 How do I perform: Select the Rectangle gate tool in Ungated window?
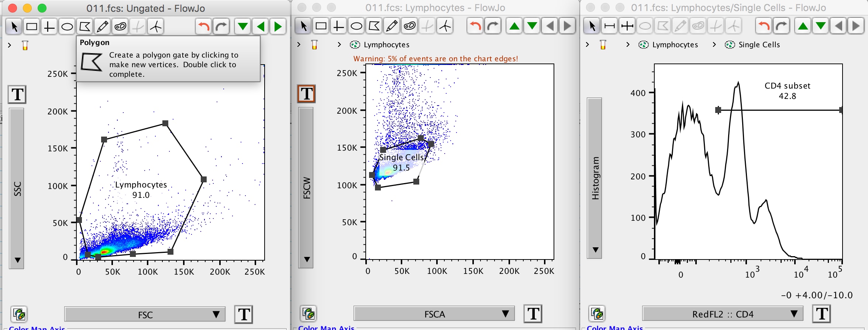tap(31, 27)
